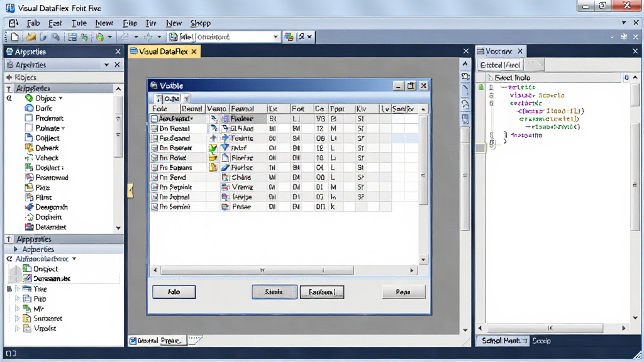Open the Tule menu
Screen dimensions: 644x362
pos(79,23)
